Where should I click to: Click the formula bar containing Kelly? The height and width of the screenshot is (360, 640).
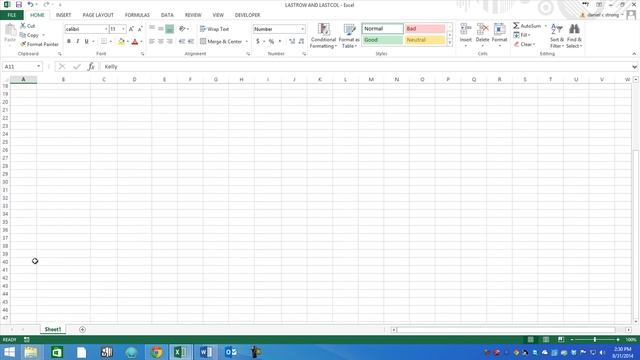[365, 67]
